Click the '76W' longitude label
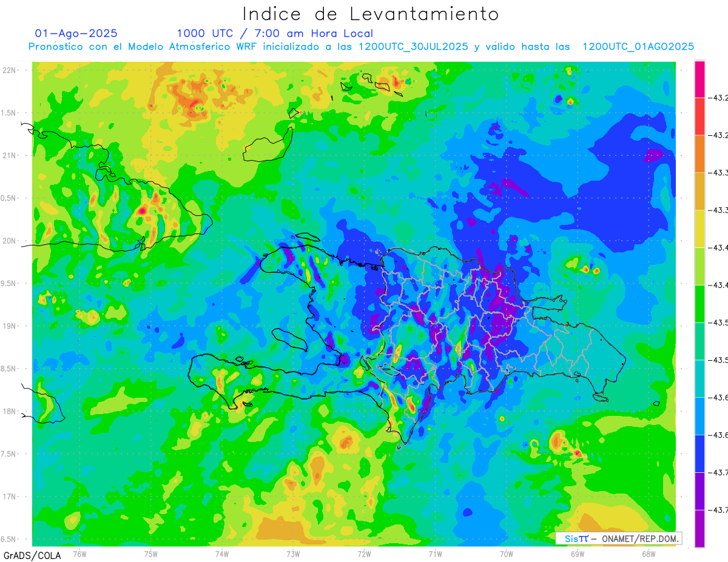728x562 pixels. 79,554
